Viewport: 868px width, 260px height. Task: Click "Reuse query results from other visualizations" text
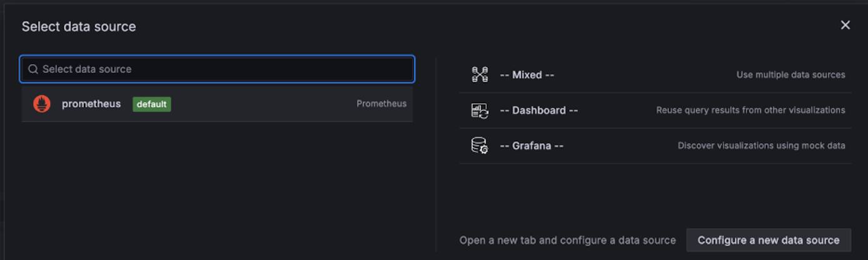point(750,110)
